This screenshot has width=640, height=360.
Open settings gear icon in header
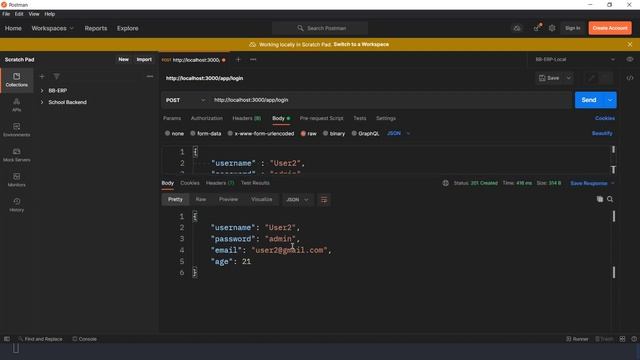(x=552, y=28)
